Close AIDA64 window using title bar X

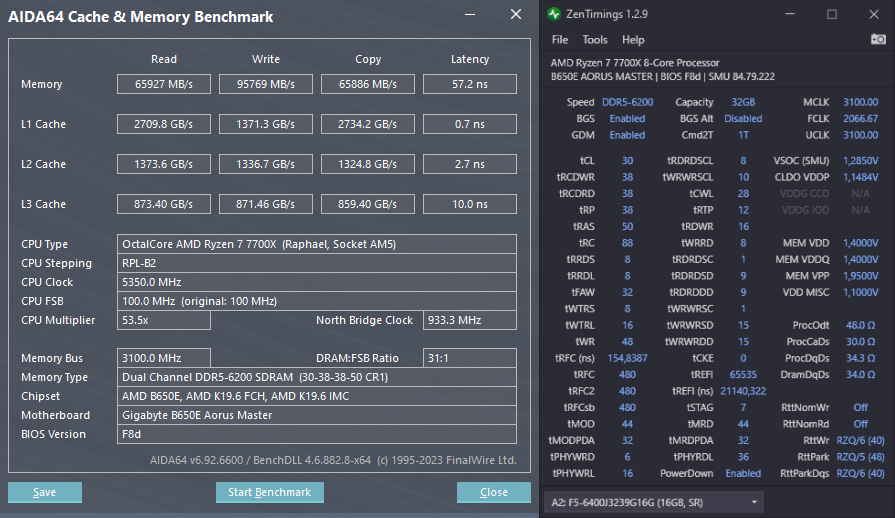(516, 15)
